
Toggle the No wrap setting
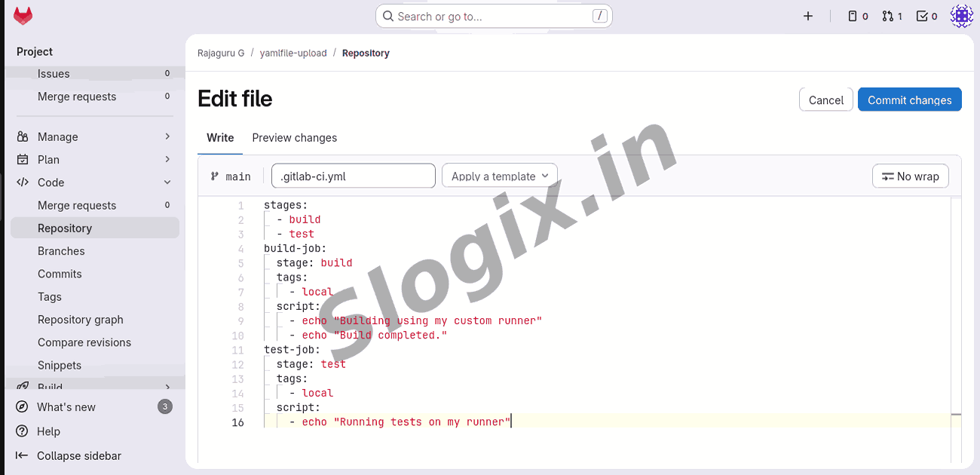coord(910,176)
